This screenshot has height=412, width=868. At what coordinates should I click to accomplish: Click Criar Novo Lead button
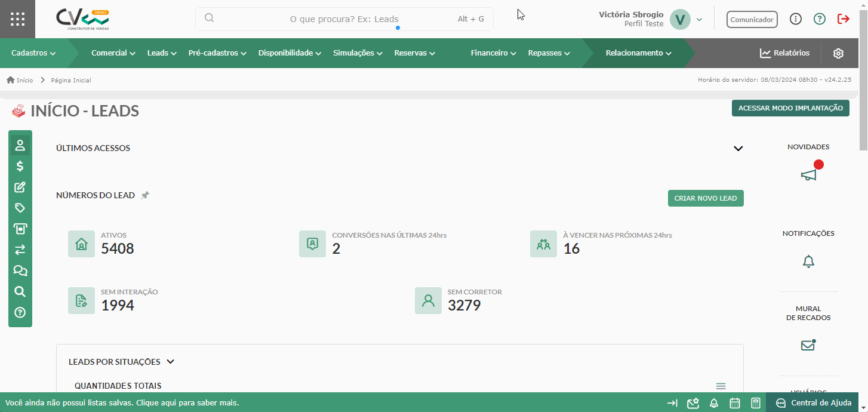point(706,198)
